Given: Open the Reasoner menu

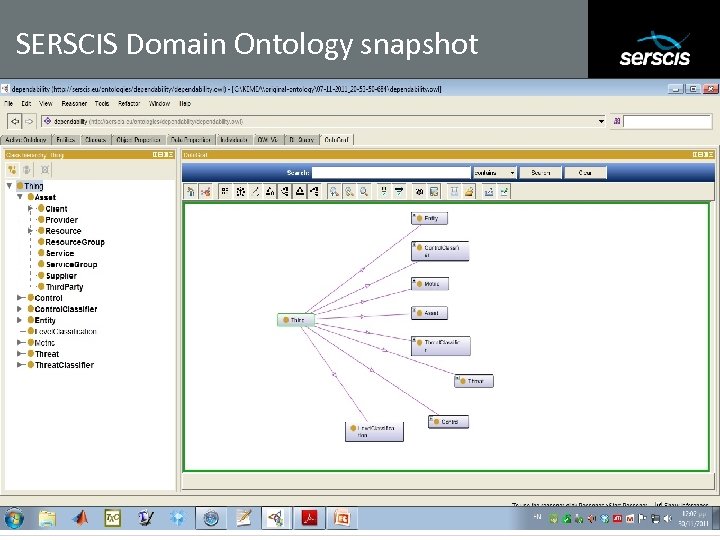Looking at the screenshot, I should coord(74,103).
